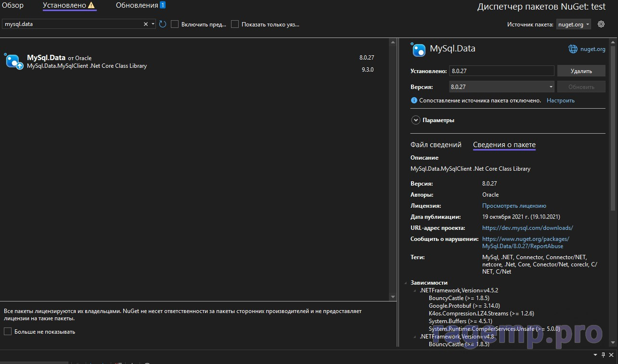The height and width of the screenshot is (364, 618).
Task: Open the dev.mysql.com/downloads project URL
Action: pyautogui.click(x=528, y=228)
